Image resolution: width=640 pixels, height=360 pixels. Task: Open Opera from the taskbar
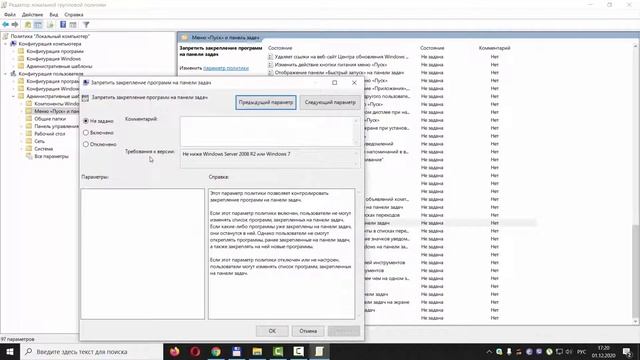click(195, 351)
